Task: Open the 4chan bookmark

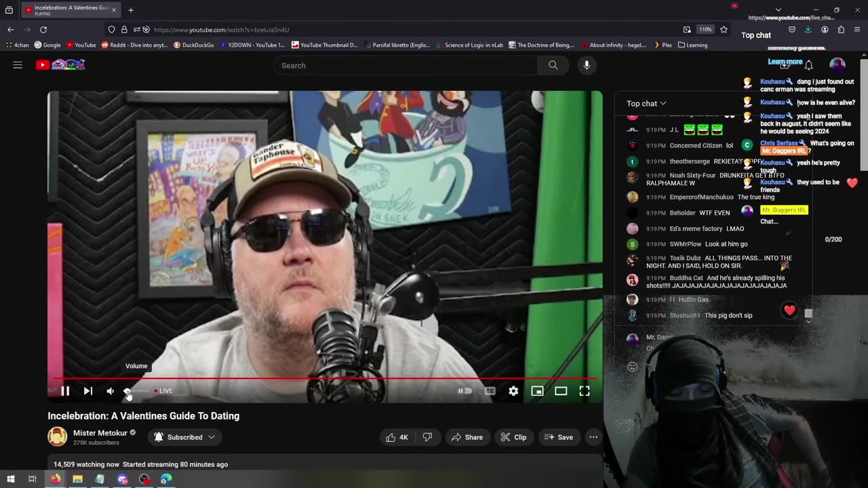Action: [x=18, y=45]
